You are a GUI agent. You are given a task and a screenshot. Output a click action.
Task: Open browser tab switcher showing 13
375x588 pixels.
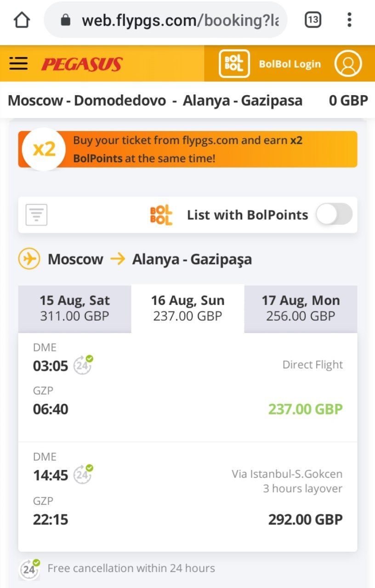[x=313, y=20]
